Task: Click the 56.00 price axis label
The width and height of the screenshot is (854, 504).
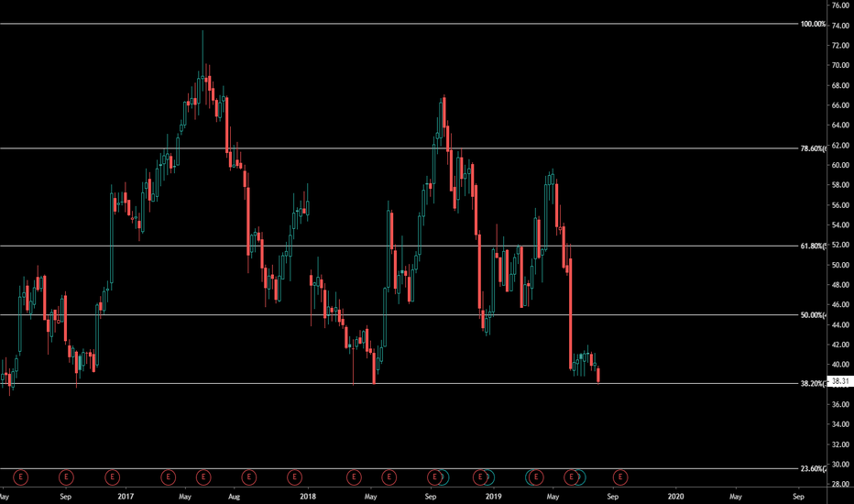Action: [840, 205]
